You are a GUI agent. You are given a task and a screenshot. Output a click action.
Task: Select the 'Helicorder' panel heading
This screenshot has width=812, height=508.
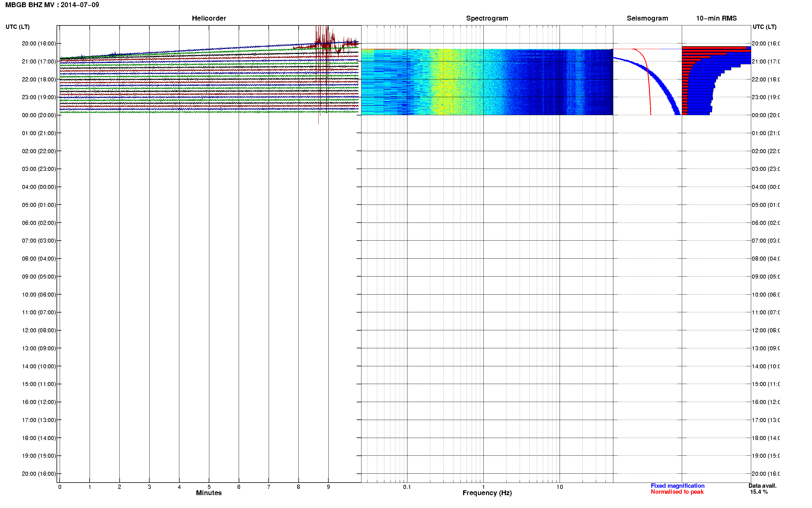[x=209, y=18]
